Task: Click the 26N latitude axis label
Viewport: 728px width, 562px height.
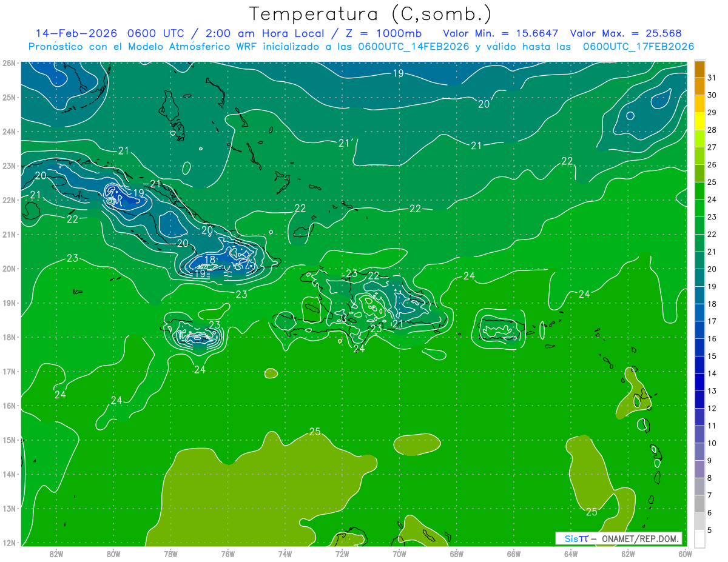Action: (8, 63)
